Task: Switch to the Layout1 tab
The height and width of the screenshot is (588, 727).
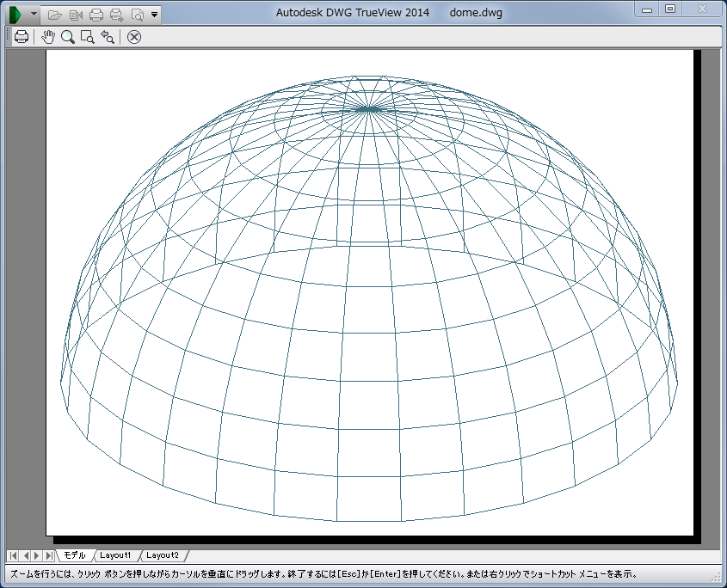Action: pos(115,555)
